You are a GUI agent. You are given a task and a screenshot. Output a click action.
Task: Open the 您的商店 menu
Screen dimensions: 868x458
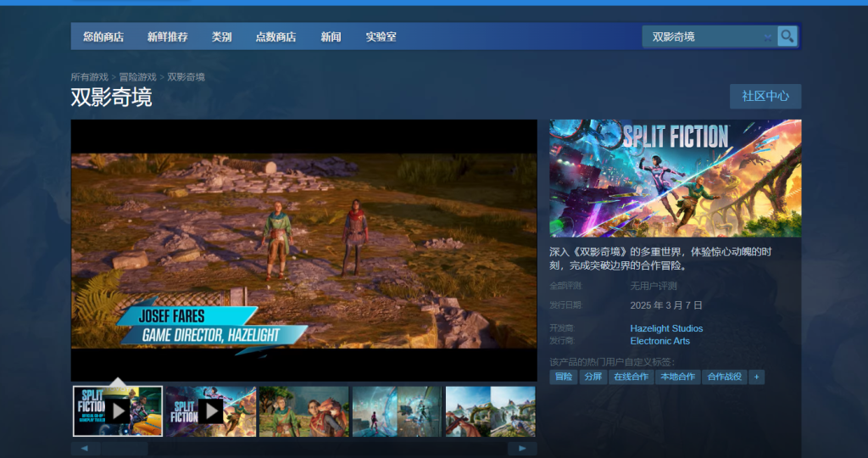[103, 36]
